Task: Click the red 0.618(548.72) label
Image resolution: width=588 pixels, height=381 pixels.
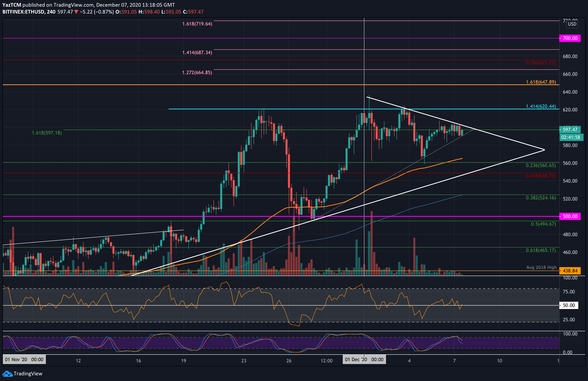Action: coord(540,176)
